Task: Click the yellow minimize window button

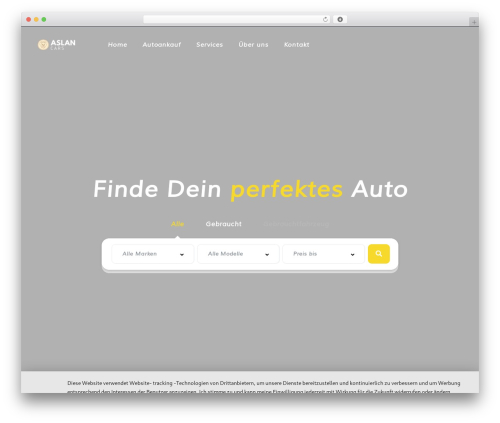Action: (x=36, y=19)
